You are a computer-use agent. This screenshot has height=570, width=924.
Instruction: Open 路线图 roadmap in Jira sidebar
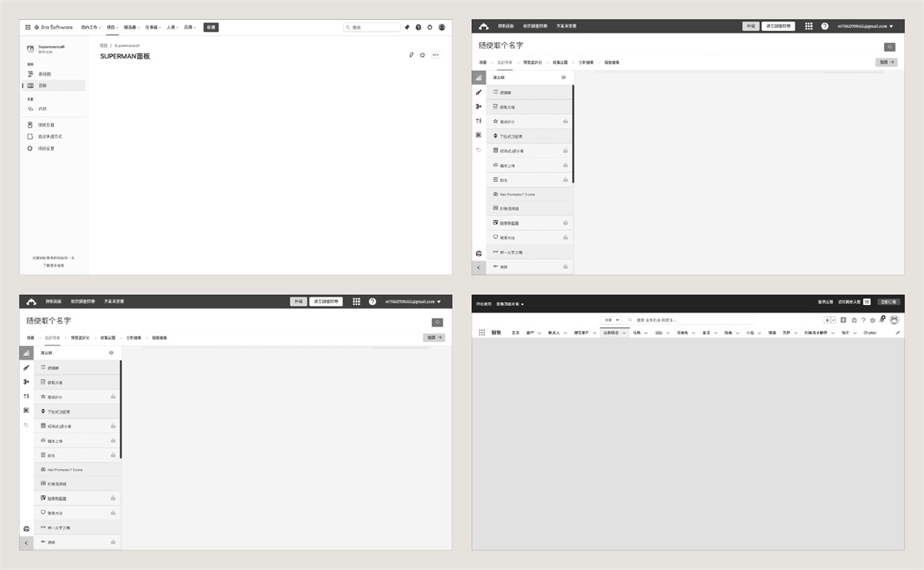[53, 74]
